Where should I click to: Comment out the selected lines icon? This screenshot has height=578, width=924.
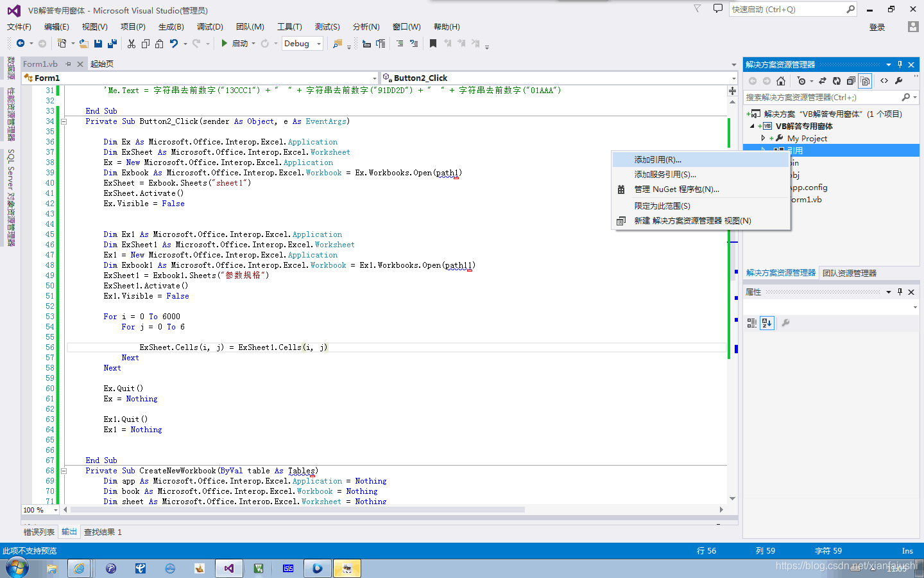pyautogui.click(x=400, y=43)
